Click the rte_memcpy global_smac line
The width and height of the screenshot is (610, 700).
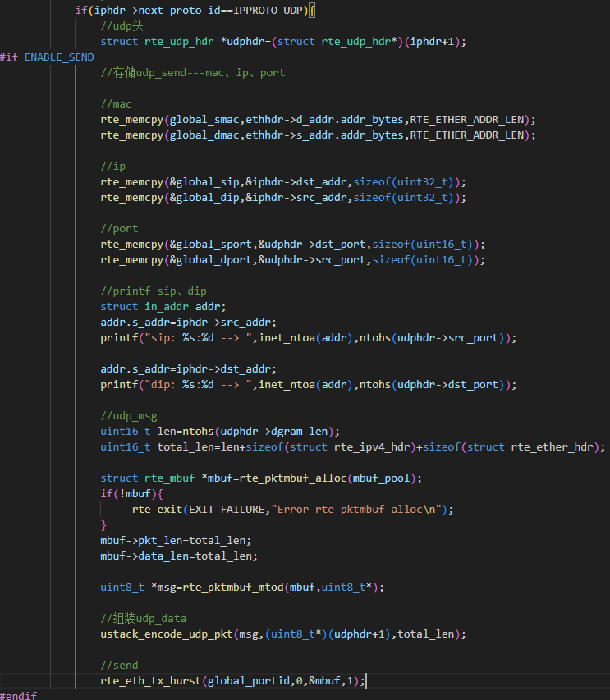[318, 120]
